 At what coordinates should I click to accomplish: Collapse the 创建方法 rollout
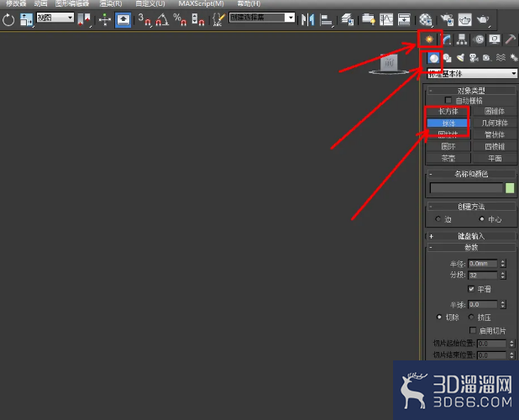coord(471,207)
